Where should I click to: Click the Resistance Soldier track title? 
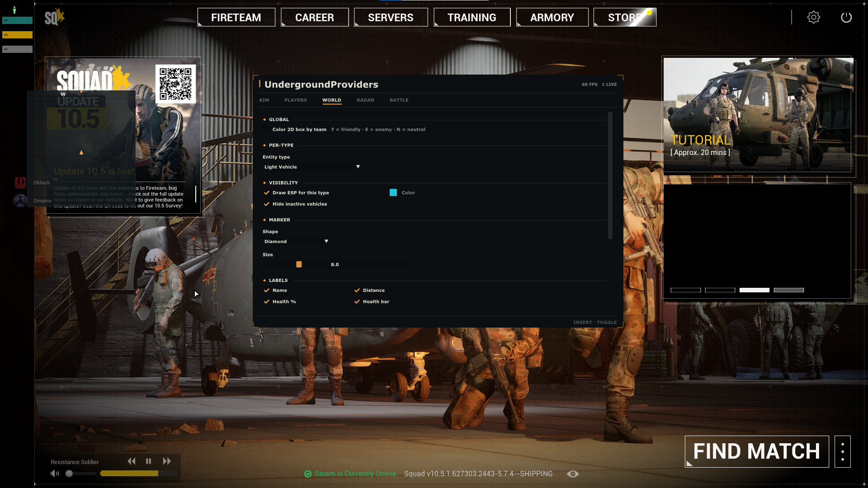point(75,462)
